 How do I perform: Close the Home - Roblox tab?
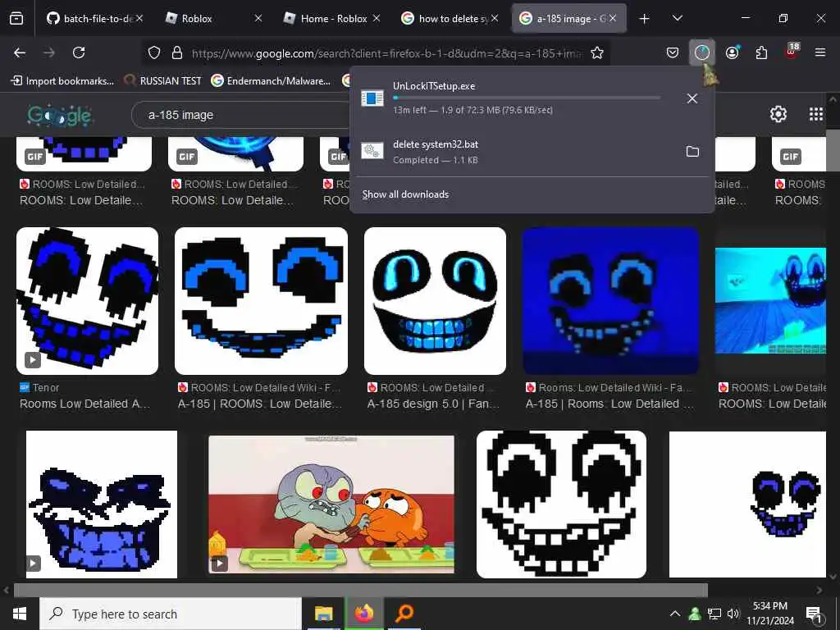click(376, 19)
